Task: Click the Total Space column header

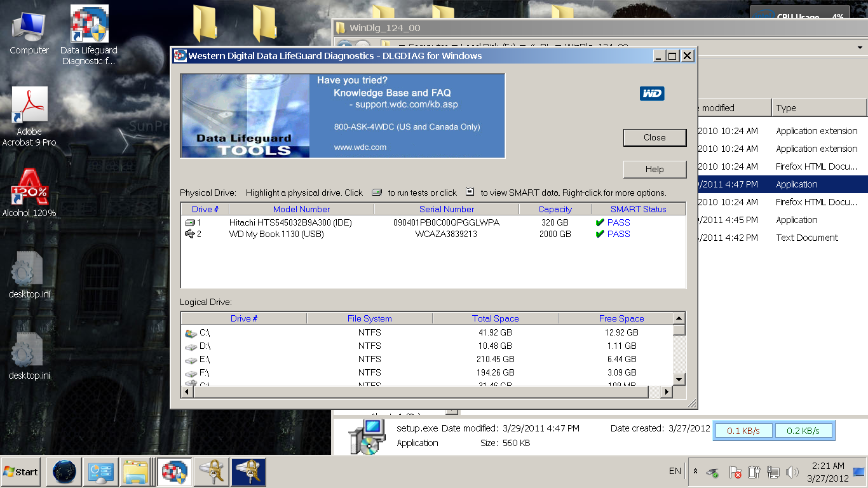Action: pyautogui.click(x=495, y=318)
